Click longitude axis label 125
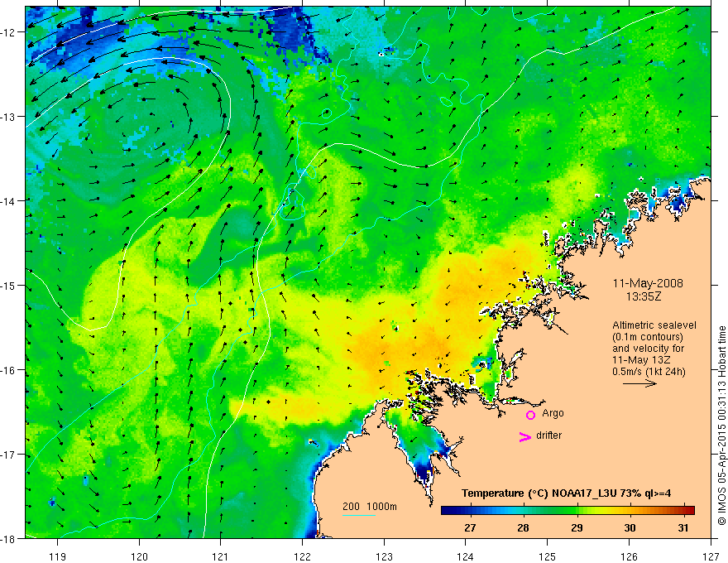The height and width of the screenshot is (563, 728). (547, 556)
